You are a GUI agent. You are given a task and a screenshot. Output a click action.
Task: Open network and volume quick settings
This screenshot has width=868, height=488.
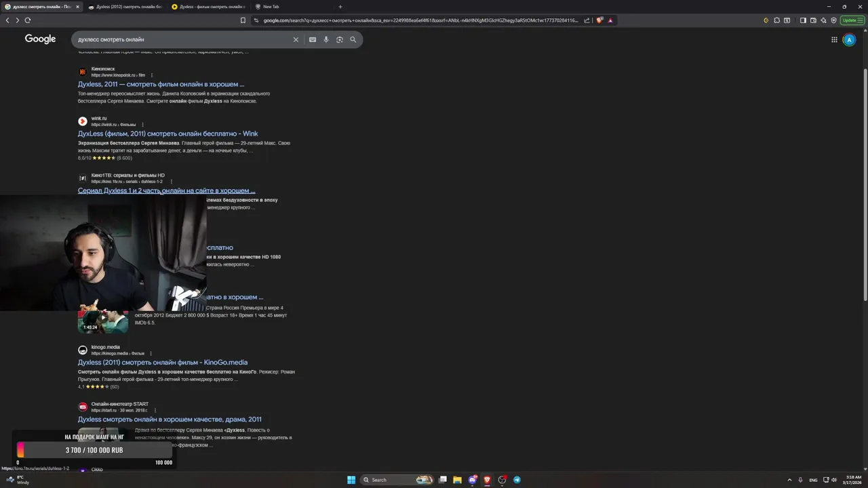[x=829, y=480]
